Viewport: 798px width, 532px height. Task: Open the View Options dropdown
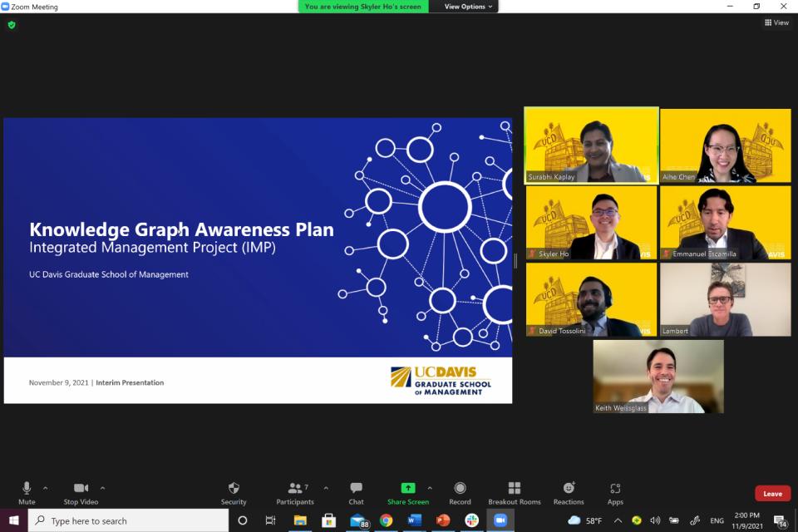[x=468, y=7]
